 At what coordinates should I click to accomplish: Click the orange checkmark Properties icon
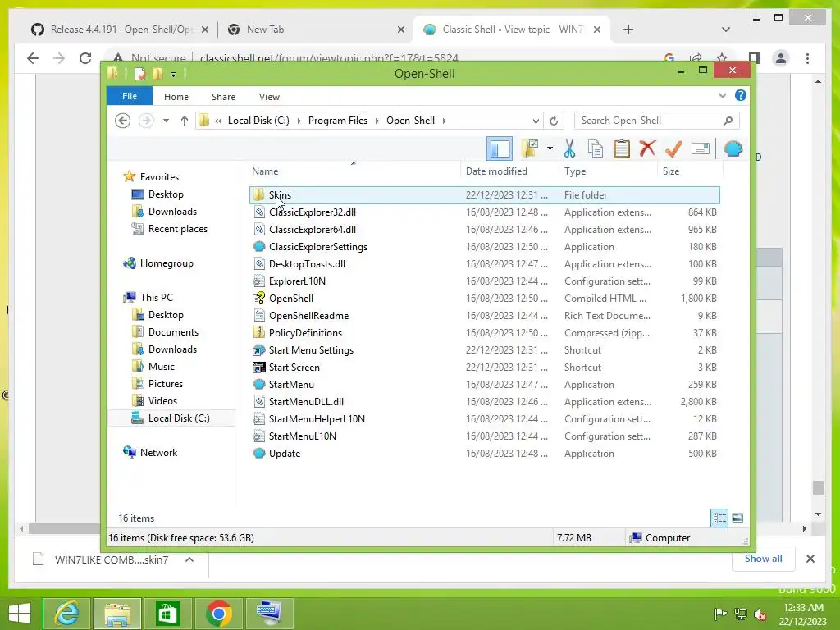(673, 148)
